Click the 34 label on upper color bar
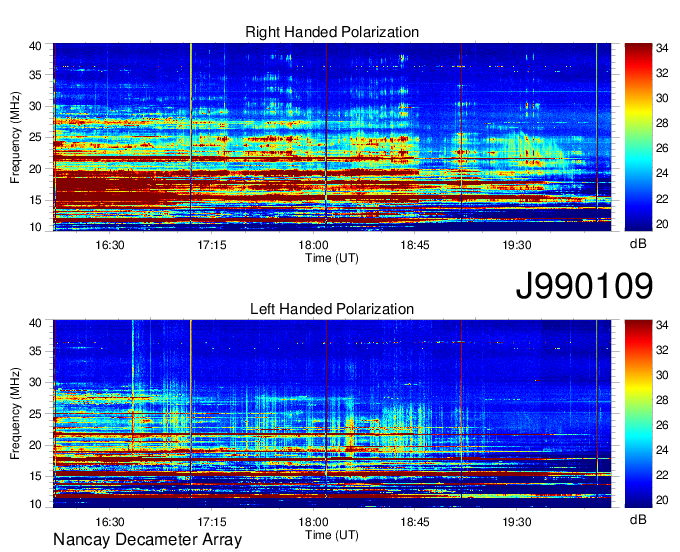 click(662, 48)
